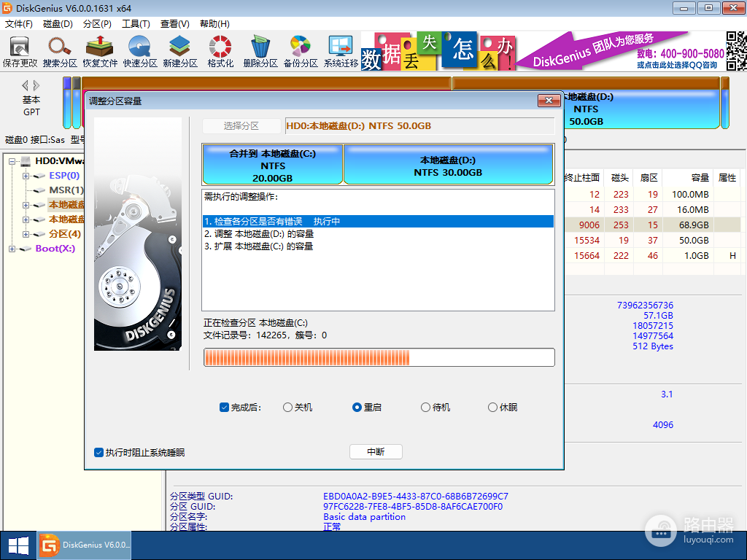This screenshot has width=747, height=560.
Task: Open the 分区(P) menu
Action: [97, 24]
